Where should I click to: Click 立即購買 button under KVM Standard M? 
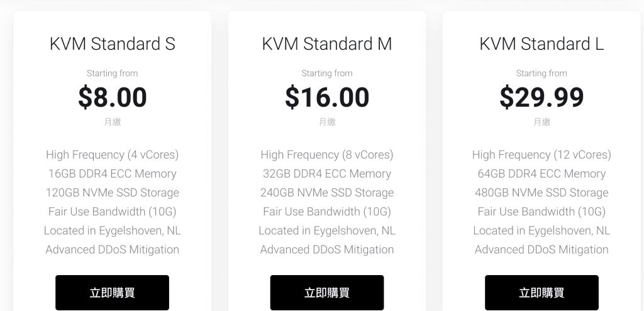coord(327,293)
